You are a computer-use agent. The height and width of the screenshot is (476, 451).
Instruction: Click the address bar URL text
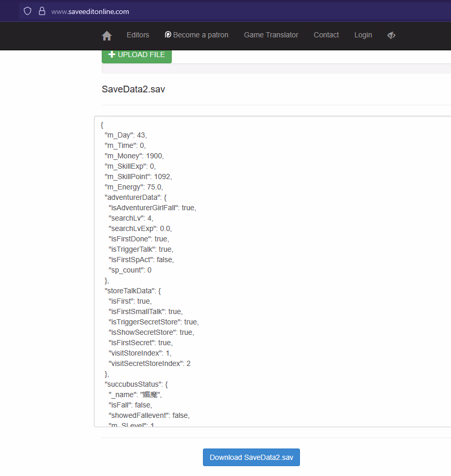[90, 11]
